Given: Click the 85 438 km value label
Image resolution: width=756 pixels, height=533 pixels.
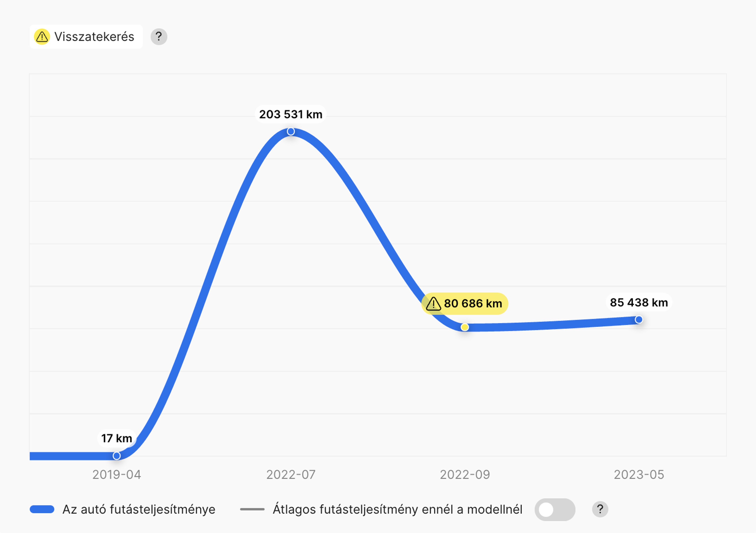Looking at the screenshot, I should (x=639, y=302).
